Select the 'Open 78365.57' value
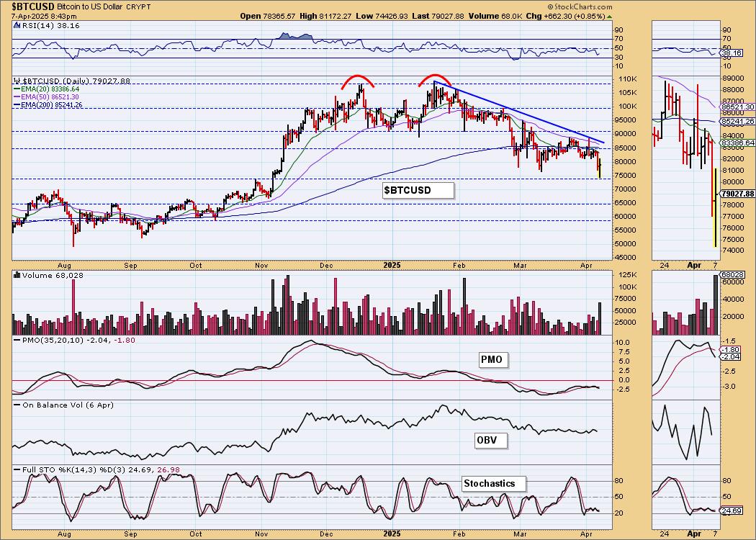Image resolution: width=756 pixels, height=540 pixels. (x=268, y=16)
